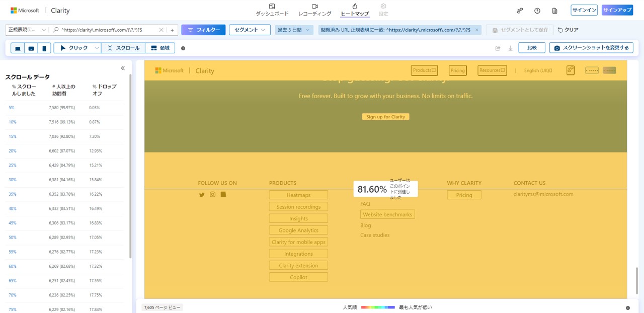Click Pricing in the heatmap page navigation
644x313 pixels.
(x=458, y=70)
